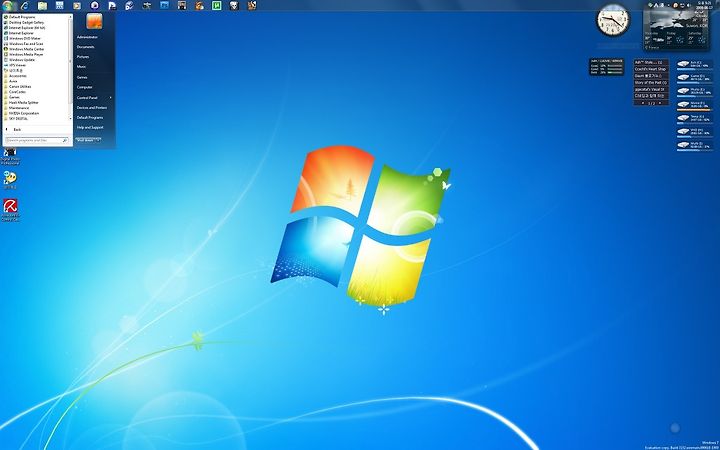Open Devices and Printers
Image resolution: width=720 pixels, height=450 pixels.
tap(92, 107)
